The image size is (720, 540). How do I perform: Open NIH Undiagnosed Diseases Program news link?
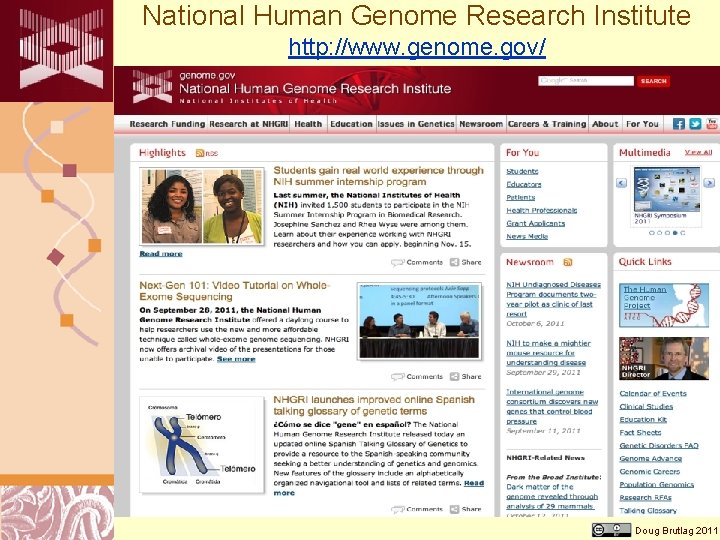pos(553,299)
